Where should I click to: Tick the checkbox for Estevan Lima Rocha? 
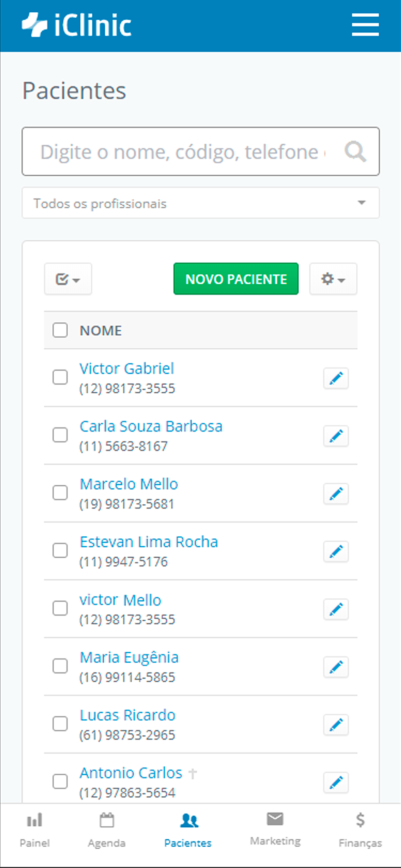(60, 550)
